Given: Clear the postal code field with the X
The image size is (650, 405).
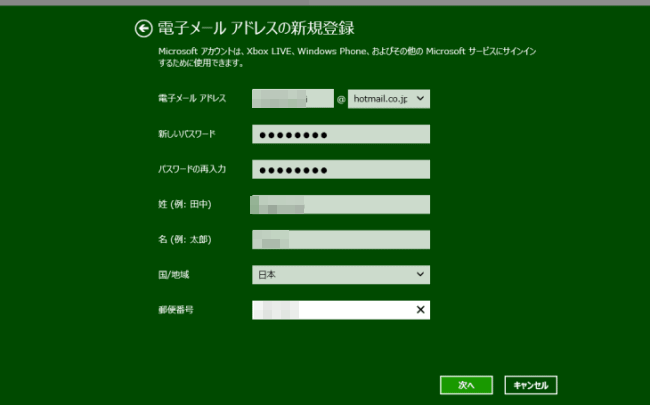Looking at the screenshot, I should pos(420,310).
